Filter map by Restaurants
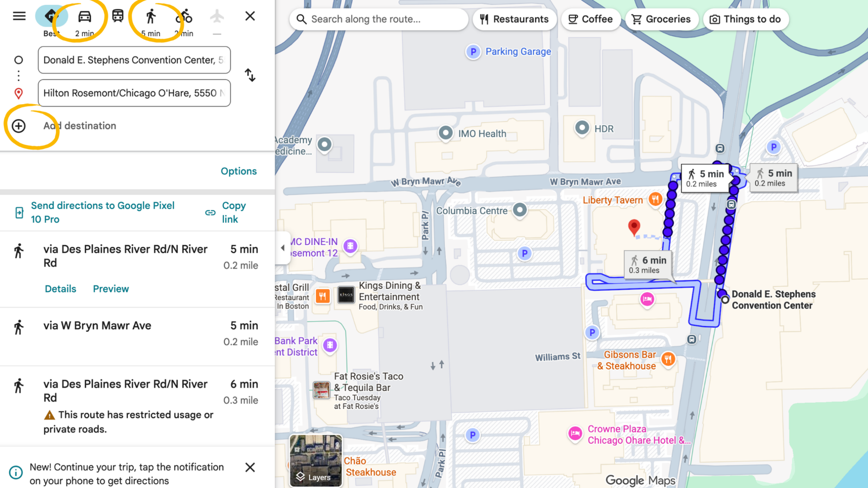868x488 pixels. point(514,19)
